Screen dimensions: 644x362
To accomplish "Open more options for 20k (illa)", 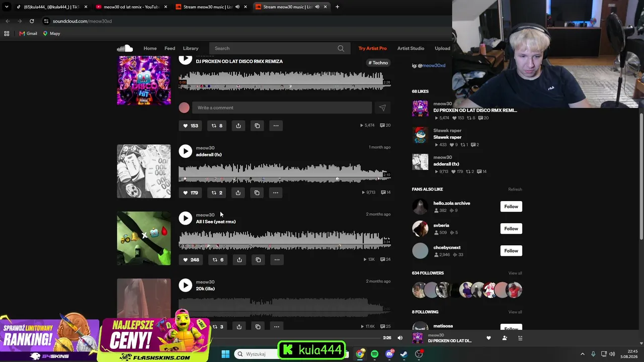I will 276,327.
